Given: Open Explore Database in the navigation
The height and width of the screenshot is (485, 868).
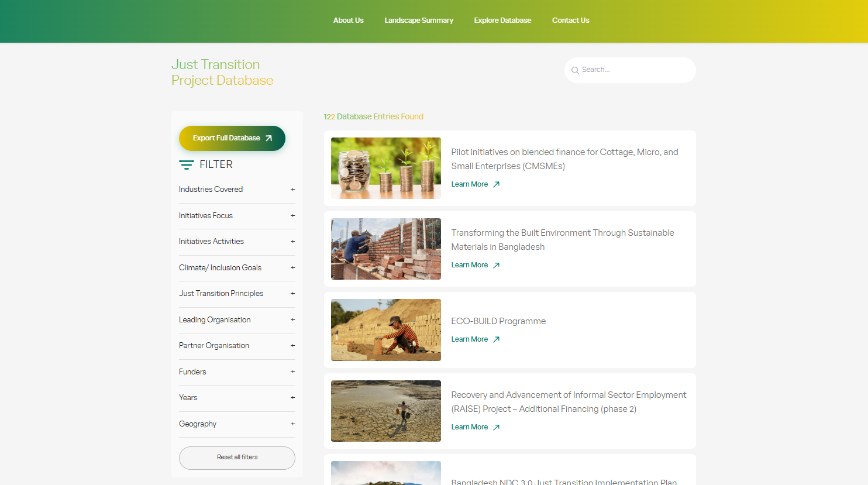Looking at the screenshot, I should [x=502, y=20].
